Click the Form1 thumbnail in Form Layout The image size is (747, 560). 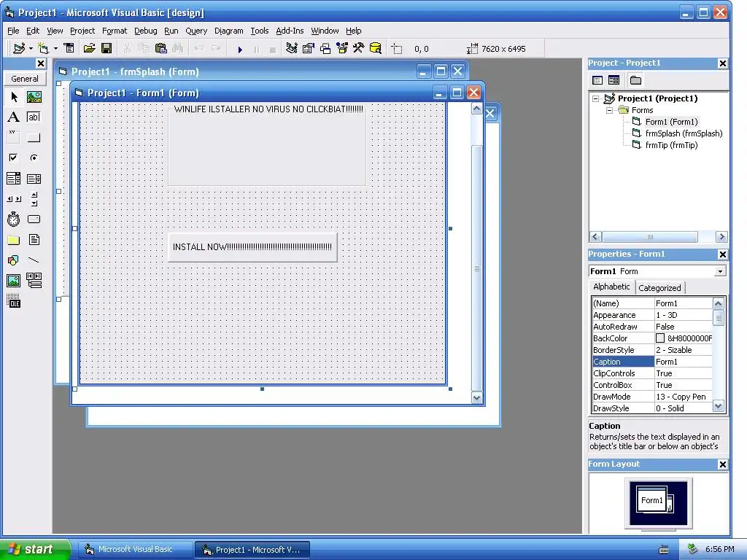(x=651, y=500)
